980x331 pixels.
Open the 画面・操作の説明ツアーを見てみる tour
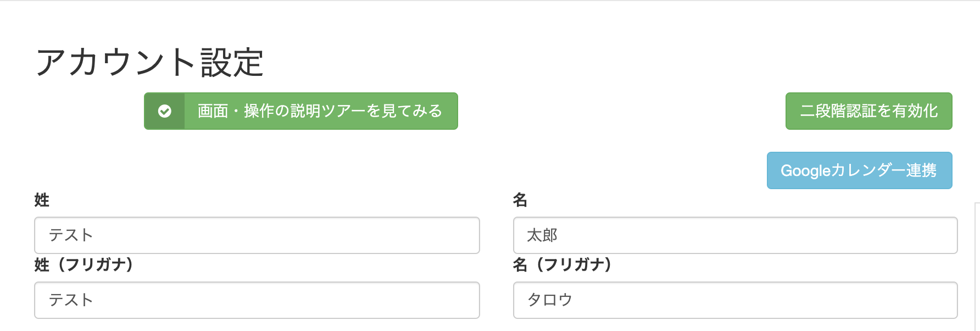point(301,111)
